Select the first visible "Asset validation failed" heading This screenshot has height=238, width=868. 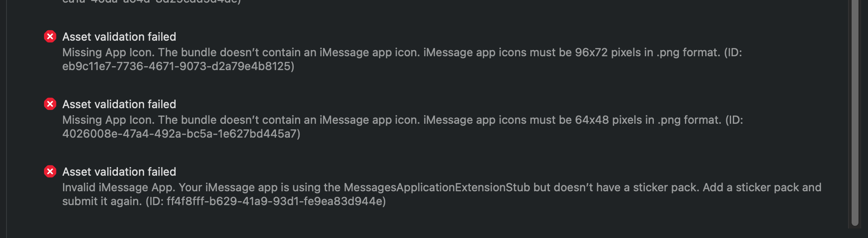119,37
